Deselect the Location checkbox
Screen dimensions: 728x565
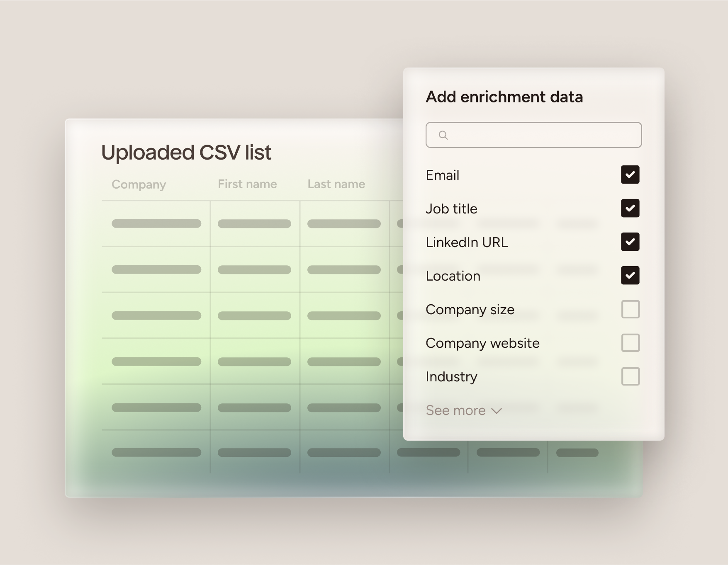(x=630, y=275)
